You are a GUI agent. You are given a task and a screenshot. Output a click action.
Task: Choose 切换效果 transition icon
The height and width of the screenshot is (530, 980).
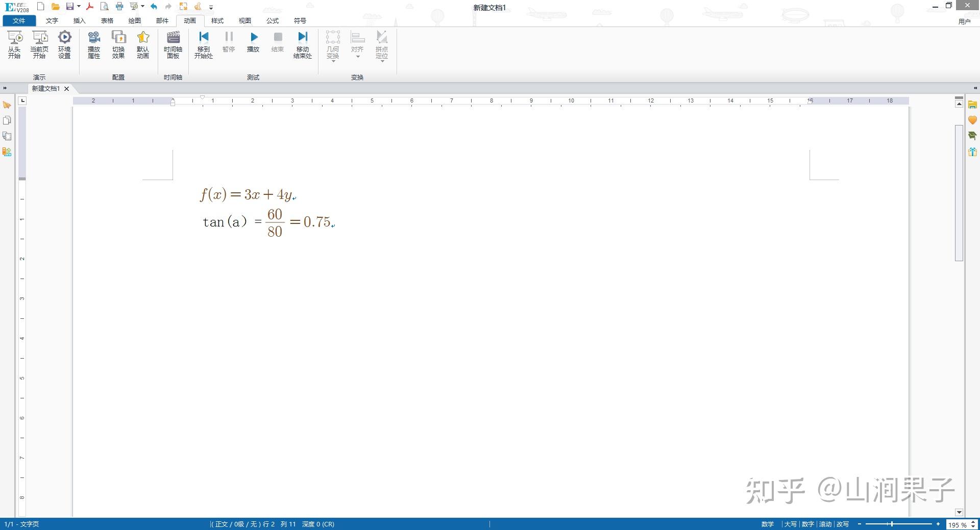pos(118,44)
